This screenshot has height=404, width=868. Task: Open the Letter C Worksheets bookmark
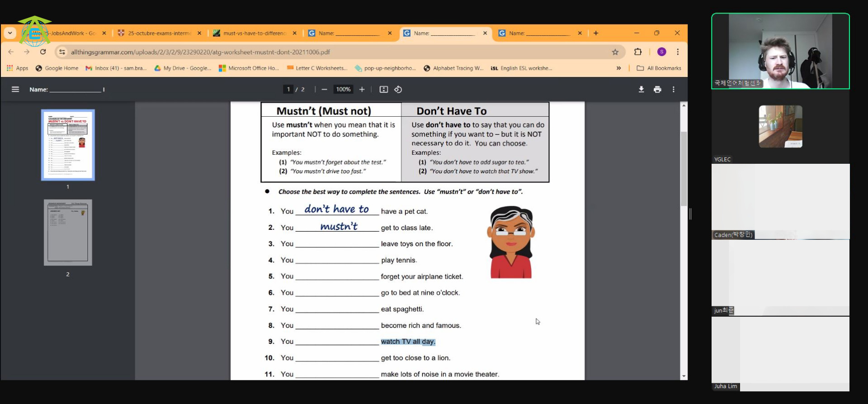(317, 68)
